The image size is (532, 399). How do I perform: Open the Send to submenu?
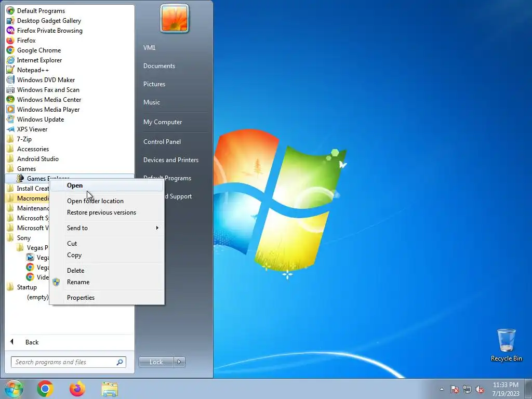[x=107, y=228]
